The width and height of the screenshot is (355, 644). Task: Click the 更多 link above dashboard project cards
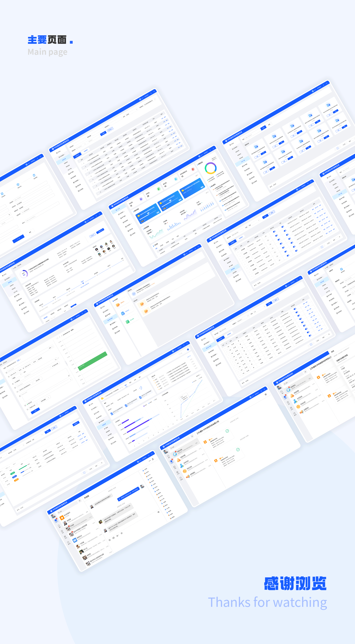[197, 176]
